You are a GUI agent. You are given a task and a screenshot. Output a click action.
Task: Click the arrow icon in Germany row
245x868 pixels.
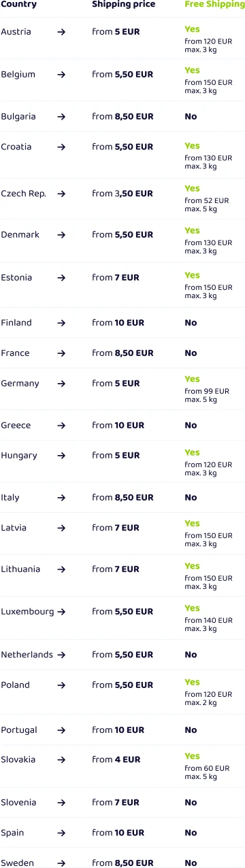[x=61, y=383]
